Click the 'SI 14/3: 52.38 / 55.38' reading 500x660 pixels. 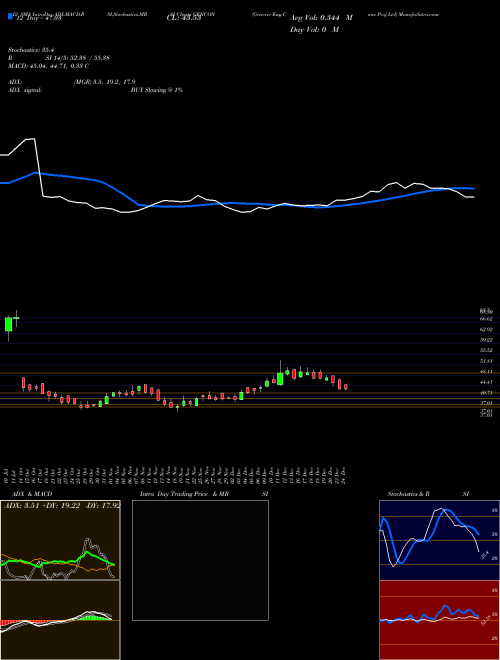(77, 58)
